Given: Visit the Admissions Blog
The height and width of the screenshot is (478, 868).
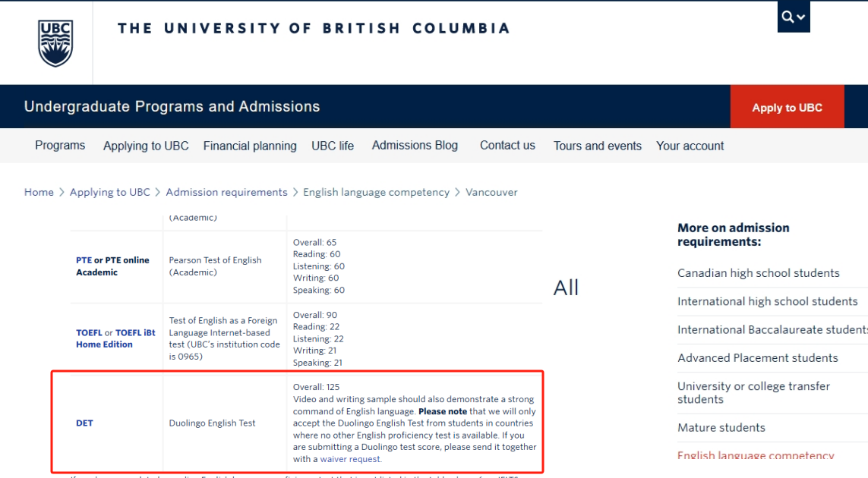Looking at the screenshot, I should (x=415, y=145).
